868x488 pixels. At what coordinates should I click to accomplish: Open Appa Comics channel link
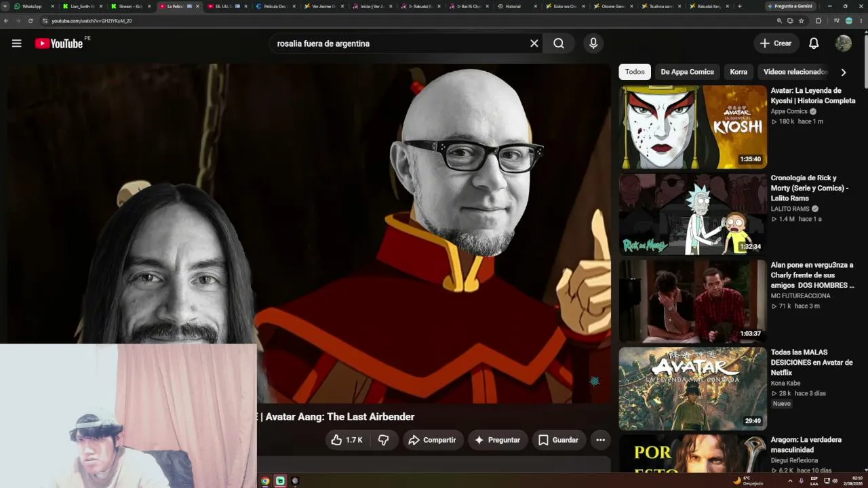tap(789, 111)
